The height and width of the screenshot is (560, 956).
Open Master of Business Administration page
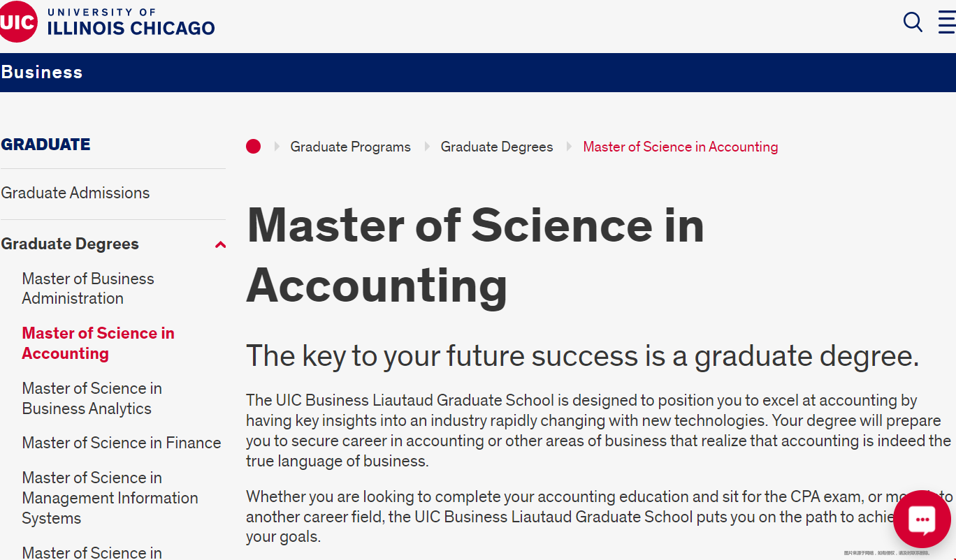coord(87,288)
